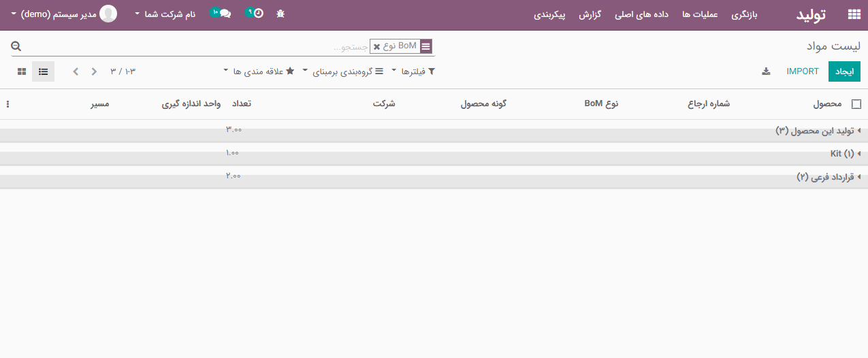Image resolution: width=868 pixels, height=358 pixels.
Task: Open the گزارش menu
Action: [x=590, y=14]
